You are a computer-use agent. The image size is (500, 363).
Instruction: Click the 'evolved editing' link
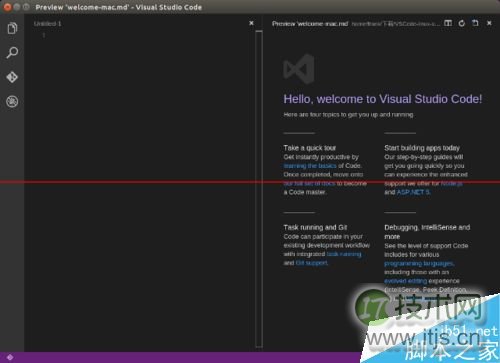[x=405, y=281]
